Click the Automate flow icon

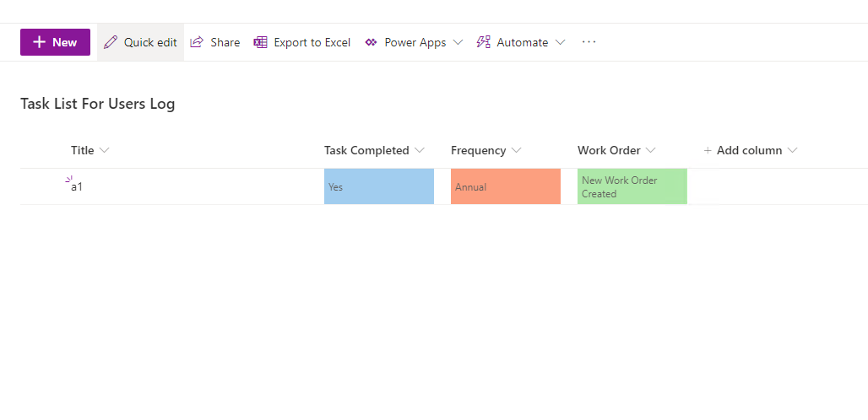point(483,42)
